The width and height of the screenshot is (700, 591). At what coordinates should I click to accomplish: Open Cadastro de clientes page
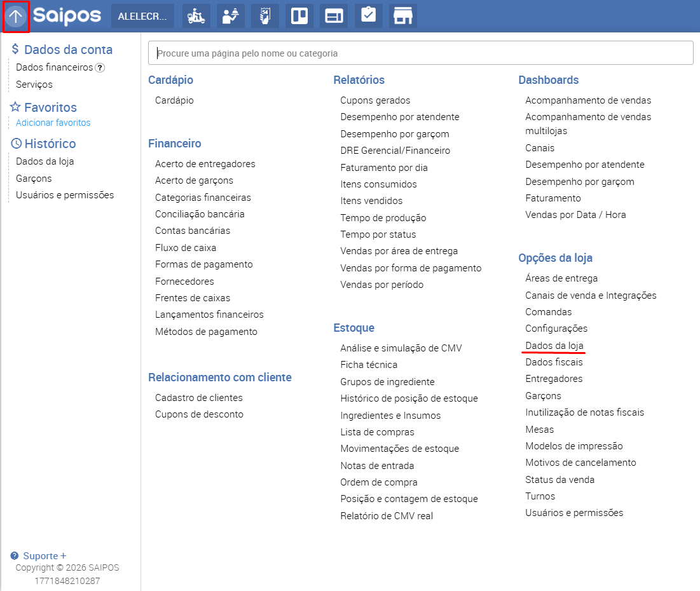[x=198, y=398]
